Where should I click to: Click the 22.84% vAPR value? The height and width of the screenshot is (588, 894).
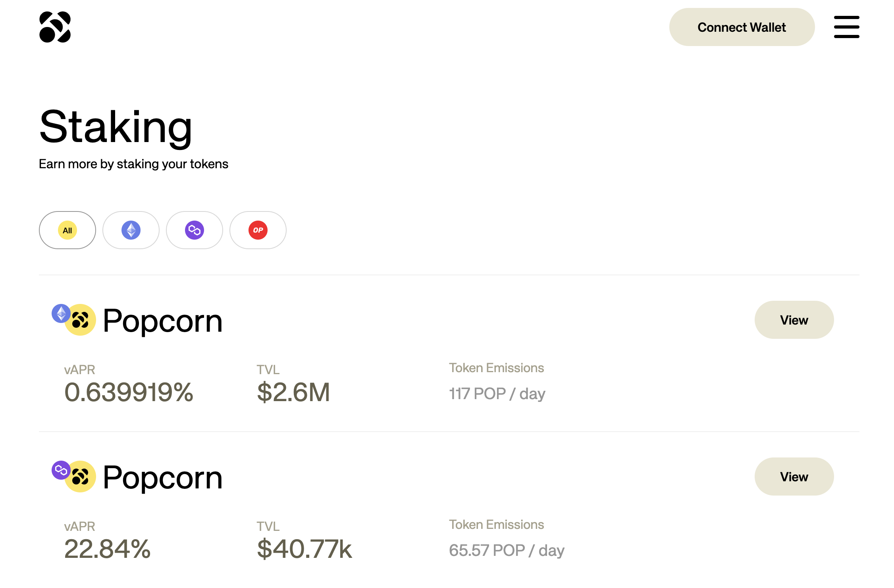click(x=107, y=549)
